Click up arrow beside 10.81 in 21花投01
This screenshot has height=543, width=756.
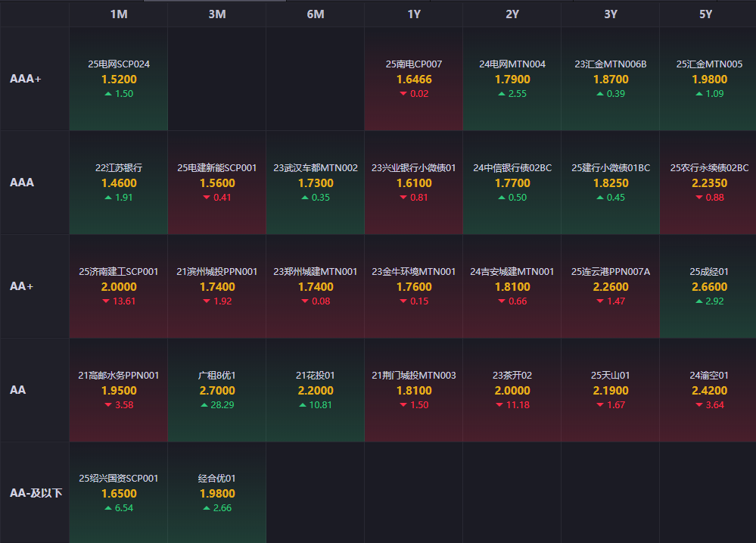[303, 405]
